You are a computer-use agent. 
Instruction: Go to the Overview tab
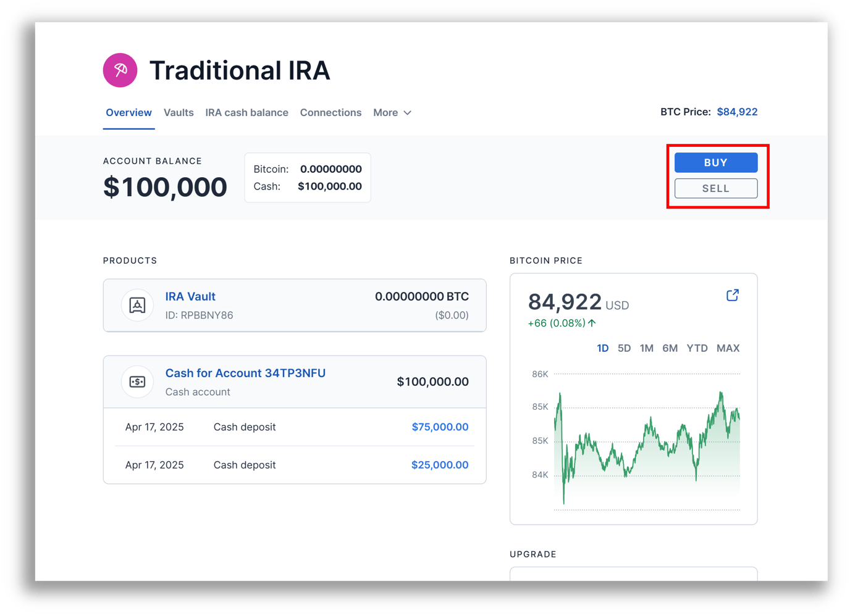[x=128, y=113]
